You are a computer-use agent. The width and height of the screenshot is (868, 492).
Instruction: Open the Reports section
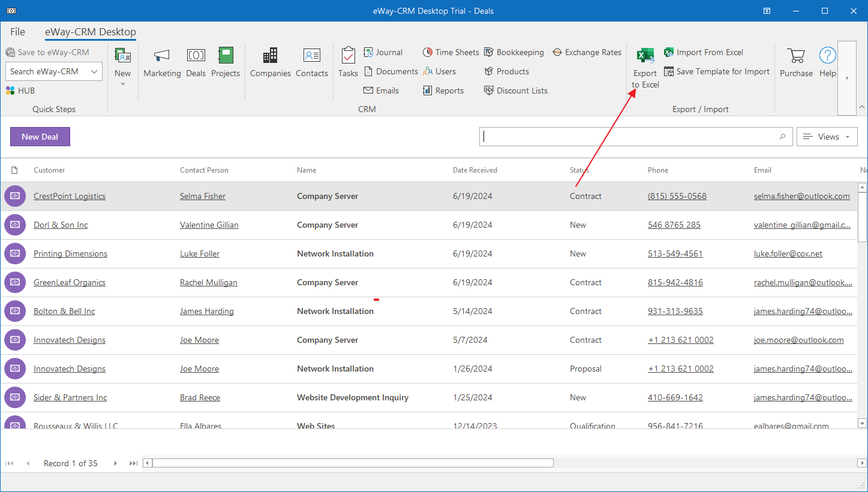443,90
